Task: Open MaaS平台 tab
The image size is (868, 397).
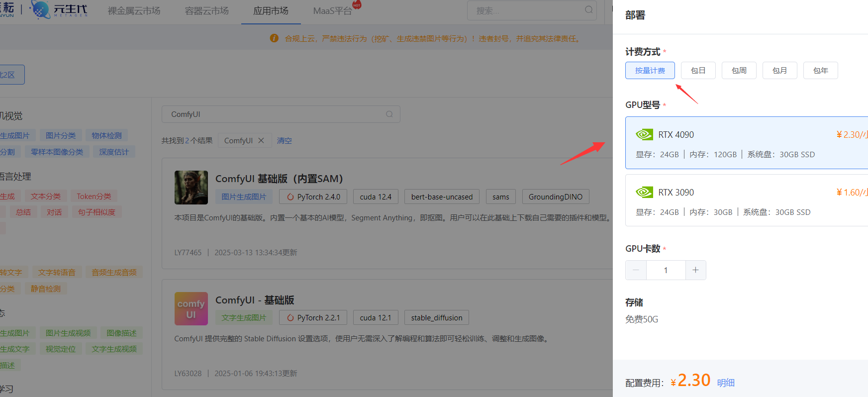Action: coord(332,10)
